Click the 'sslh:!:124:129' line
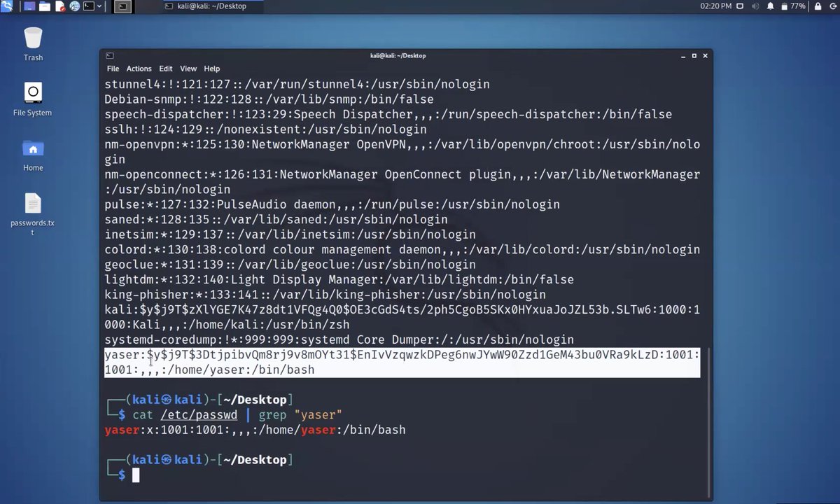 [265, 129]
